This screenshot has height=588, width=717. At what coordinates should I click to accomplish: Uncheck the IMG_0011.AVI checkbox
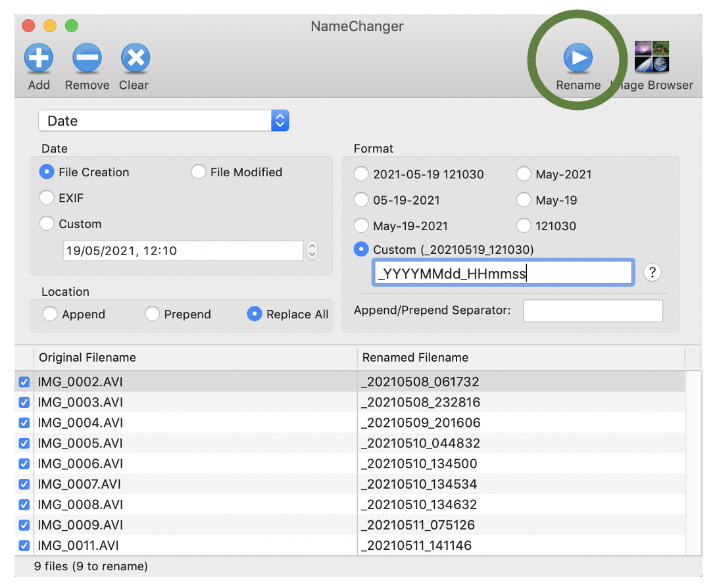pyautogui.click(x=24, y=545)
